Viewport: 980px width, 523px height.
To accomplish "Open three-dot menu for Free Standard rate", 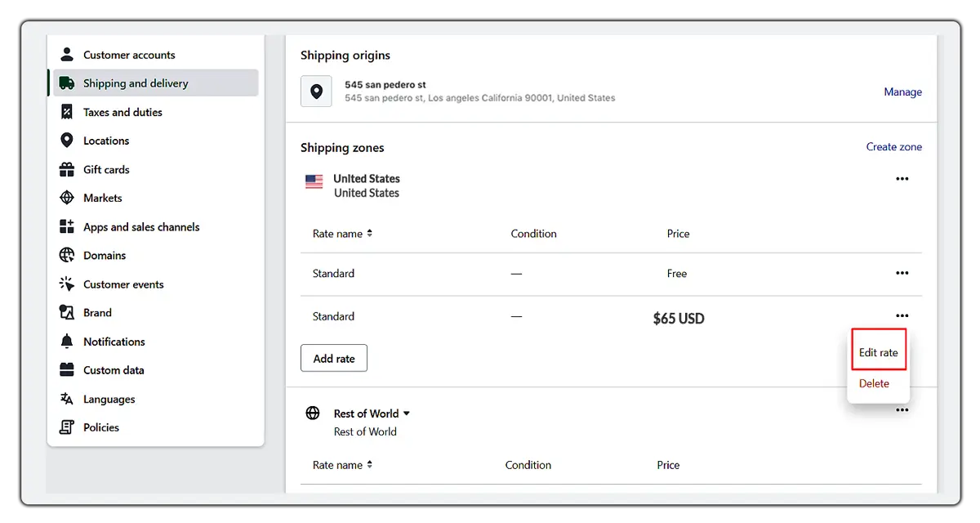I will click(902, 273).
